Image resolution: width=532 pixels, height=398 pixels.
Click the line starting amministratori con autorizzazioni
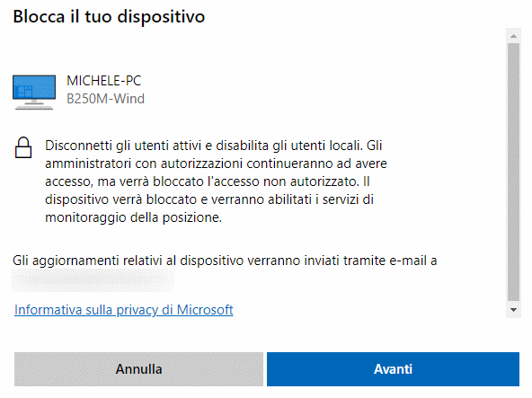216,164
